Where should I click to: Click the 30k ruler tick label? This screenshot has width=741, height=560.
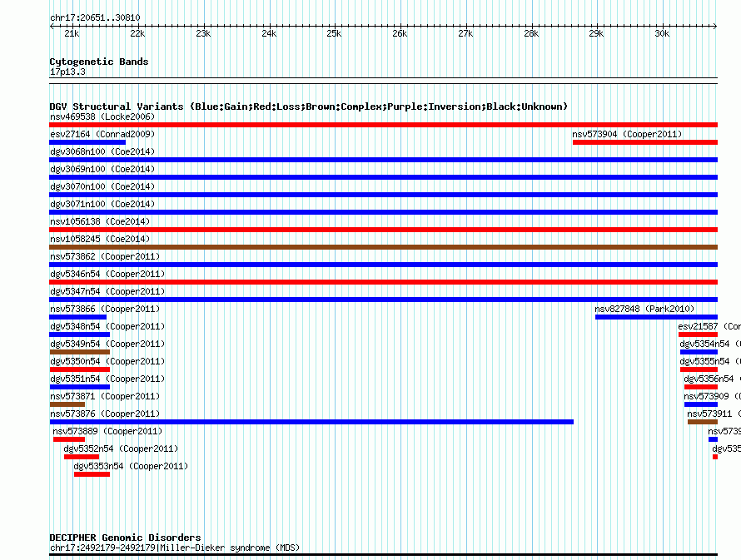pos(662,33)
